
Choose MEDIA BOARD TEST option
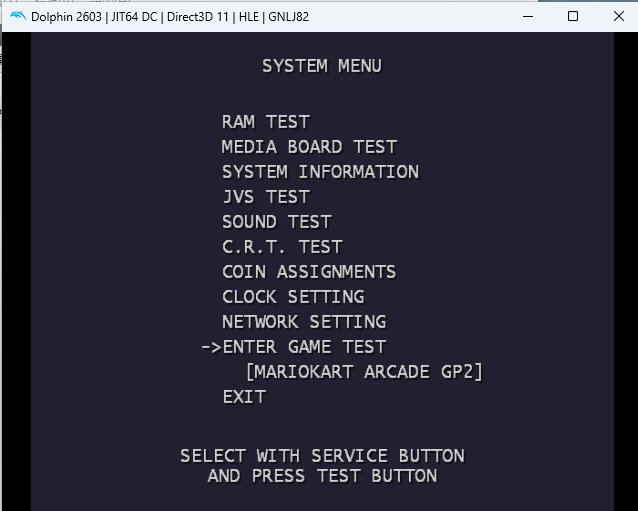point(310,147)
